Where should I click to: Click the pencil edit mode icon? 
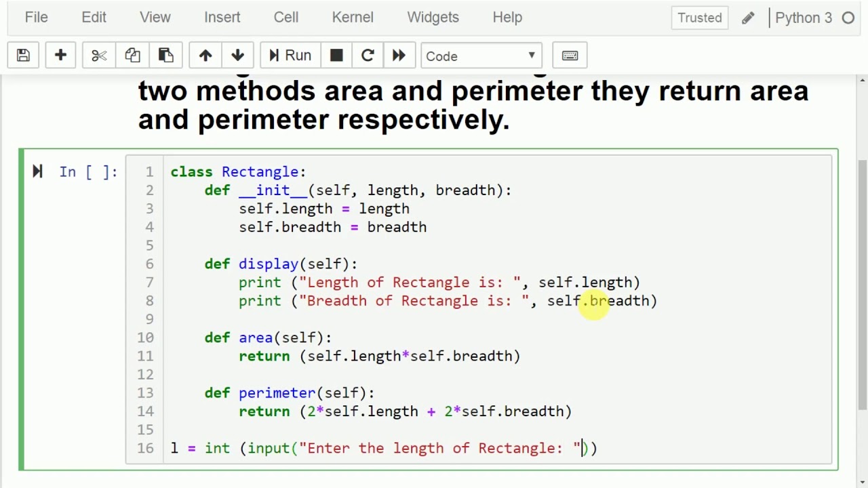coord(748,18)
